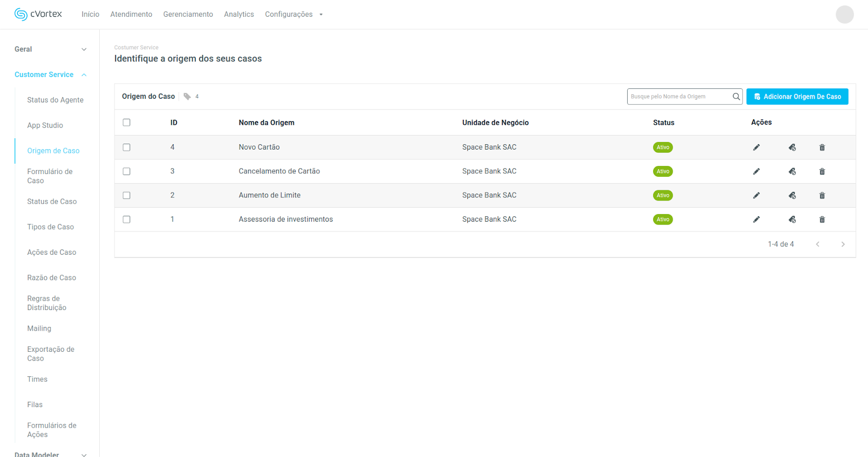Click Adicionar Origem De Caso button

pos(797,96)
